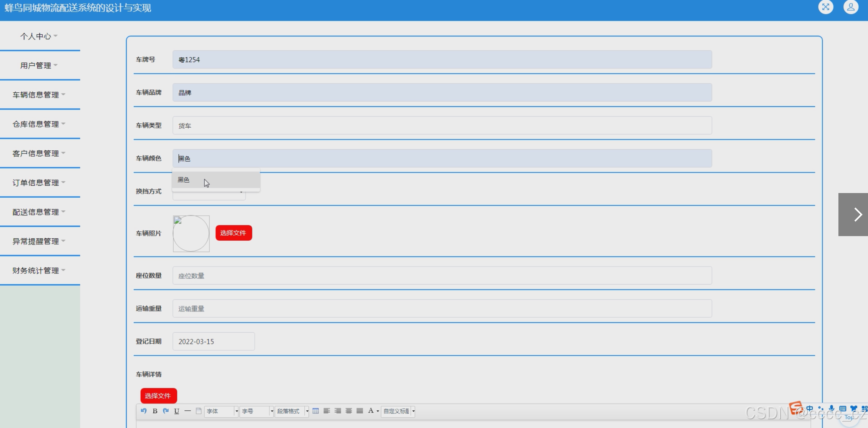Click the redo icon in editor toolbar
The image size is (868, 428).
pos(166,411)
